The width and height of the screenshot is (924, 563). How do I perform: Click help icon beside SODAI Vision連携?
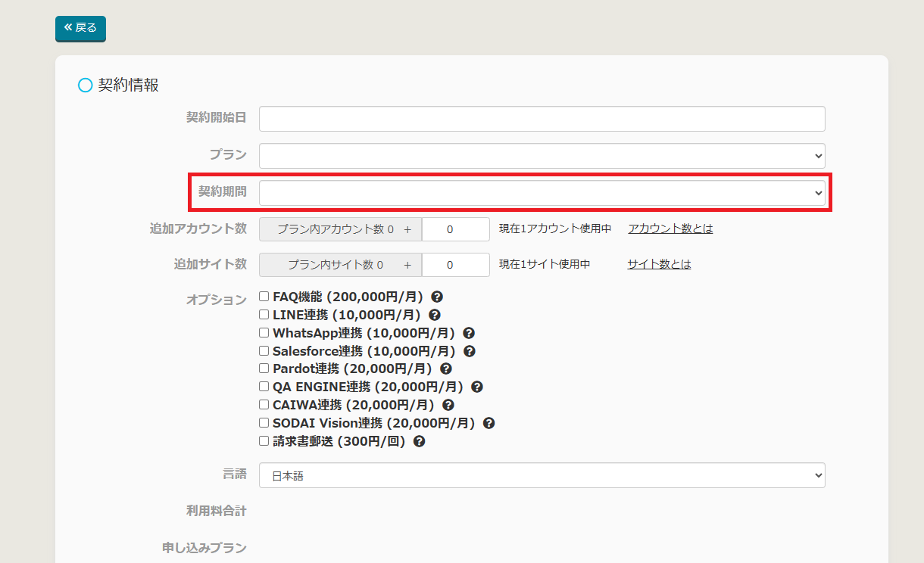(489, 423)
